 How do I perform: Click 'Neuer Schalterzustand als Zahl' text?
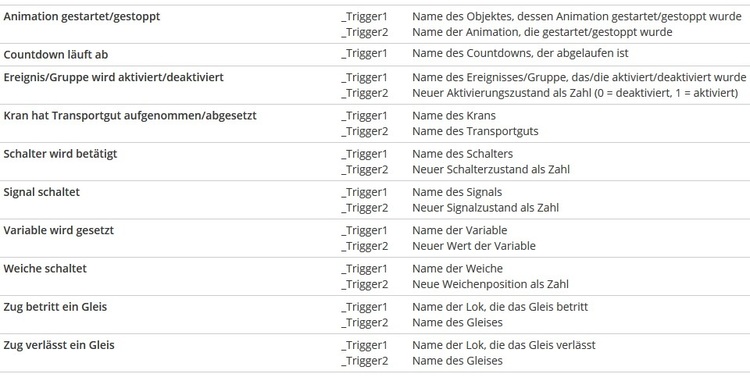[491, 170]
